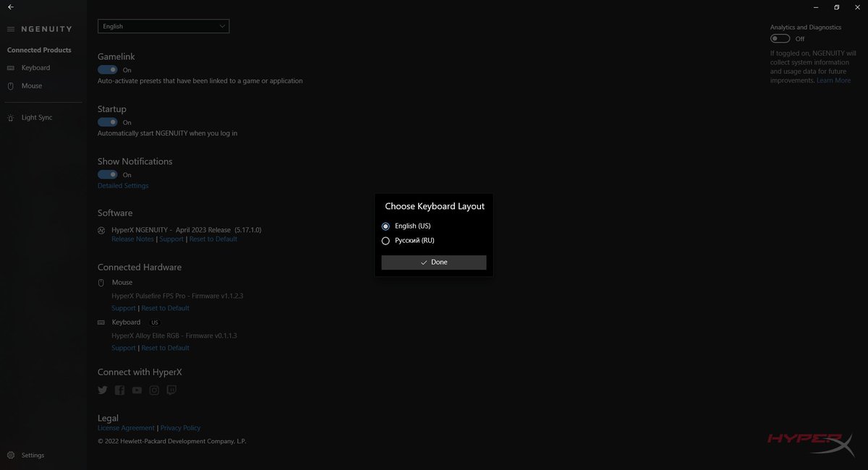
Task: Click the NGENUITY software icon
Action: coord(101,230)
